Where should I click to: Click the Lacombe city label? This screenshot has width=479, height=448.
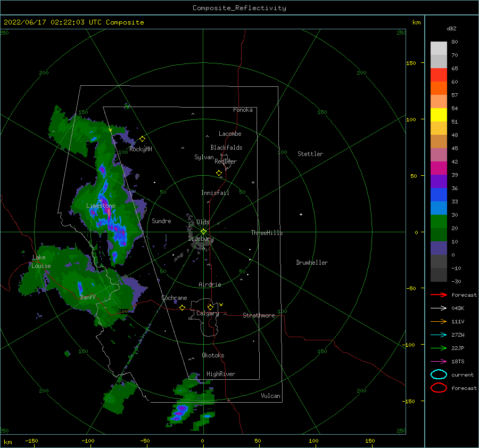230,134
